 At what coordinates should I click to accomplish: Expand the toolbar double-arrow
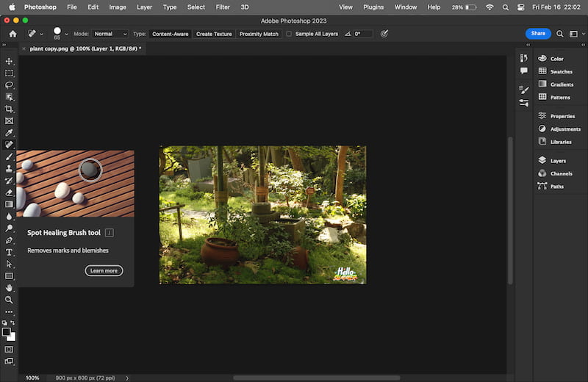click(4, 45)
